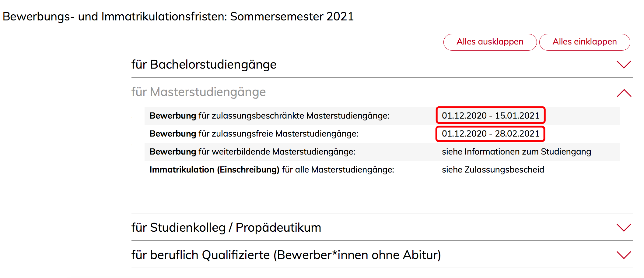The width and height of the screenshot is (644, 278).
Task: Select the date range 01.12.2020 - 28.02.2021
Action: coord(490,134)
